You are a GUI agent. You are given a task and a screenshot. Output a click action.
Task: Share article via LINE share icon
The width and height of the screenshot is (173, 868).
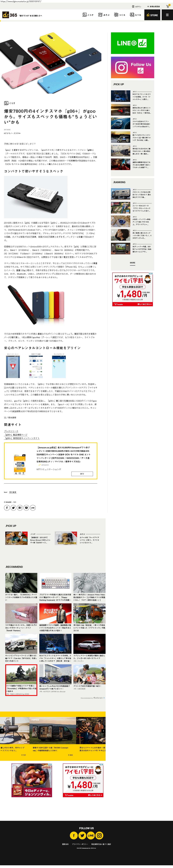click(33, 508)
